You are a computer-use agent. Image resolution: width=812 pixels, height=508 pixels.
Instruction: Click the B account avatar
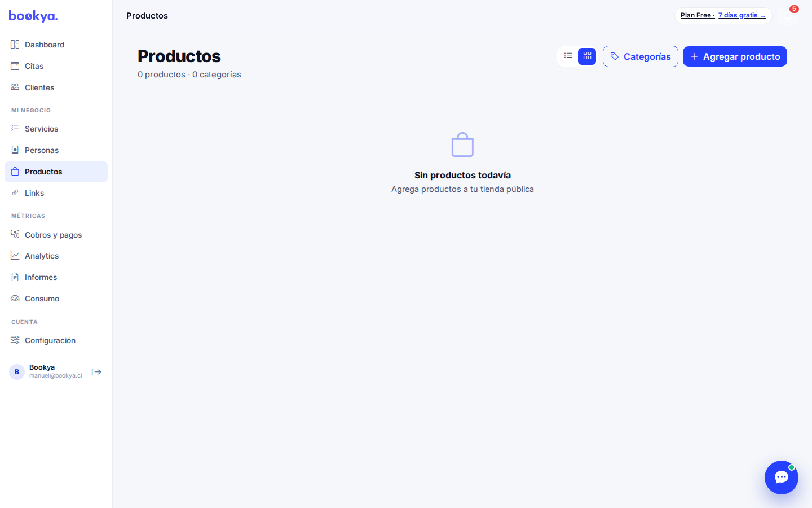click(17, 372)
